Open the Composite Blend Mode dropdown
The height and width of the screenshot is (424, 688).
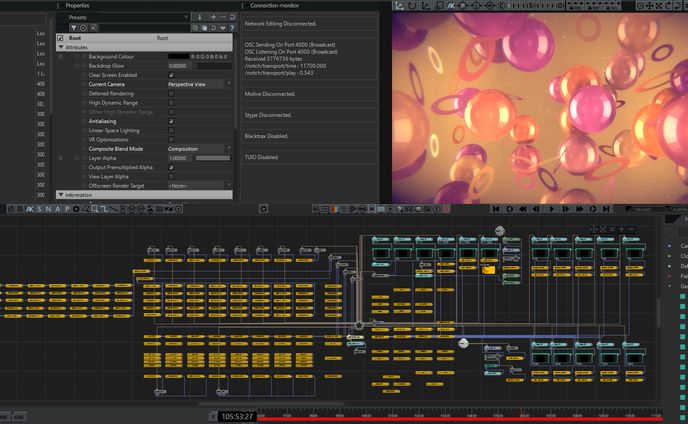(200, 149)
